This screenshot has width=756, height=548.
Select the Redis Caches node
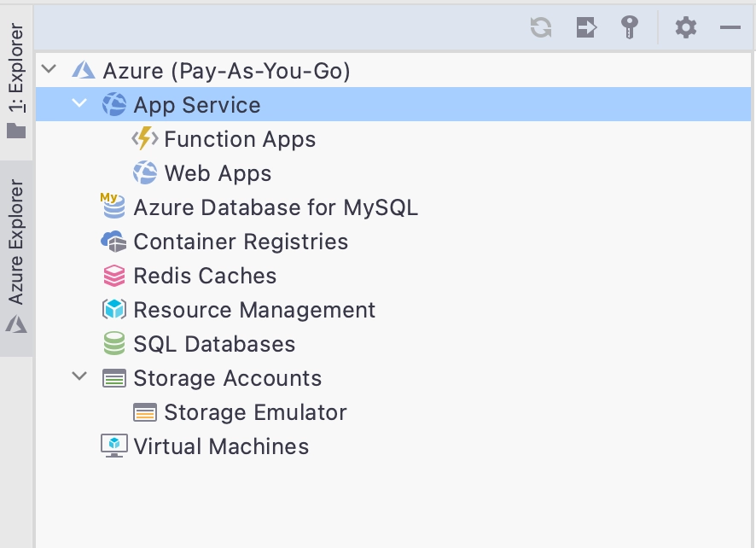(x=205, y=276)
